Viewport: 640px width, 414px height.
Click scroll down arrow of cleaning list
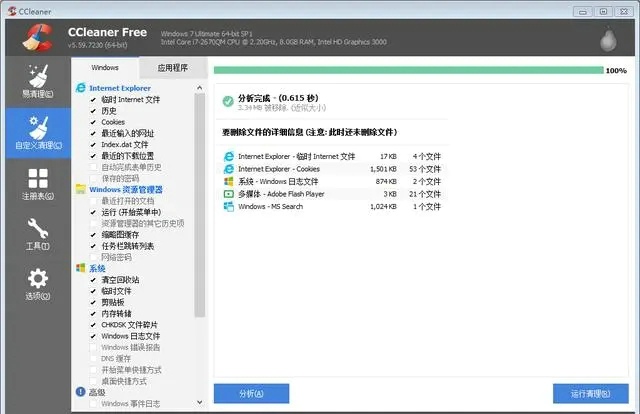(200, 402)
